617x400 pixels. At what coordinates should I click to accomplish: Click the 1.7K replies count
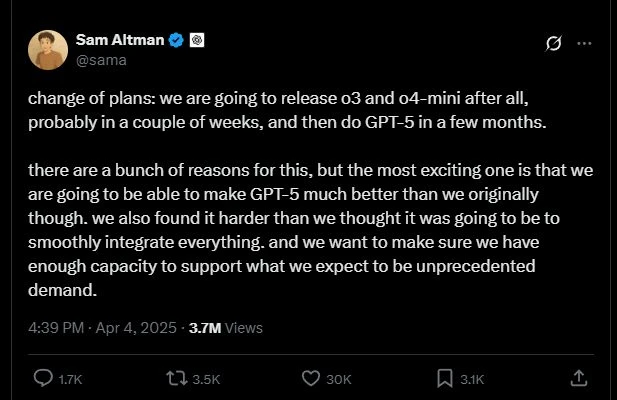[71, 379]
